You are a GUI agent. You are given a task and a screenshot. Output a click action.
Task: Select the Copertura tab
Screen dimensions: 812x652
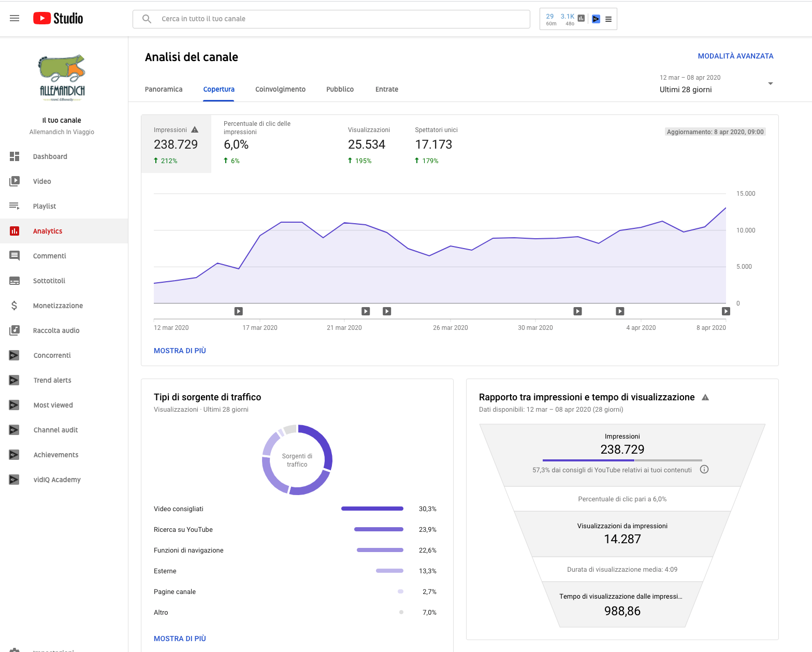(x=219, y=89)
